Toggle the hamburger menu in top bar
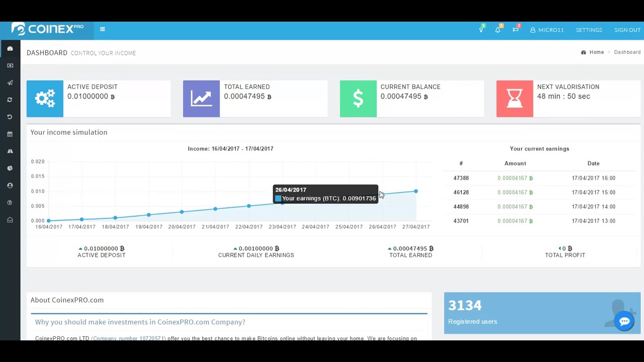The width and height of the screenshot is (644, 362). 102,29
